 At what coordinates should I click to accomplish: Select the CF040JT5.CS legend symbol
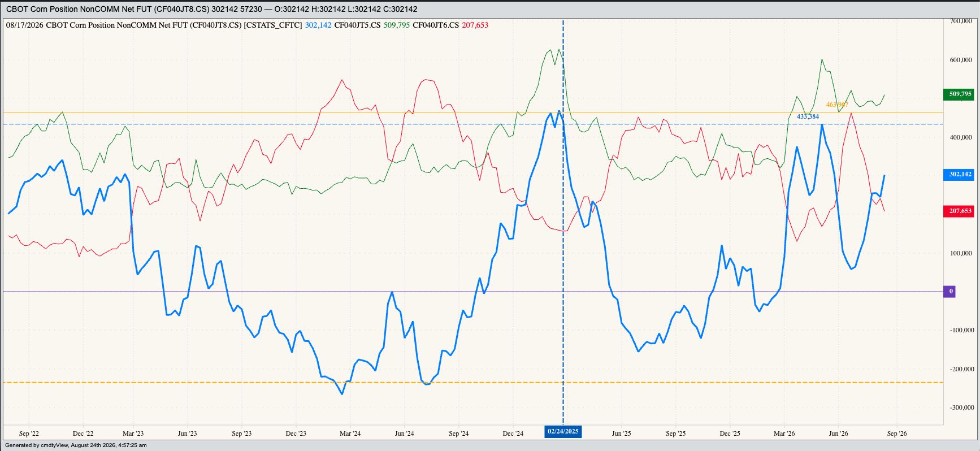click(x=357, y=25)
